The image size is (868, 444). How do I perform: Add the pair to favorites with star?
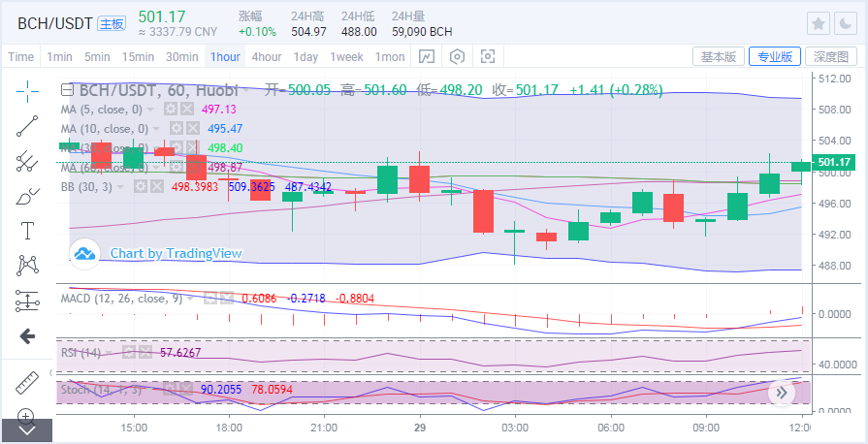pyautogui.click(x=819, y=24)
